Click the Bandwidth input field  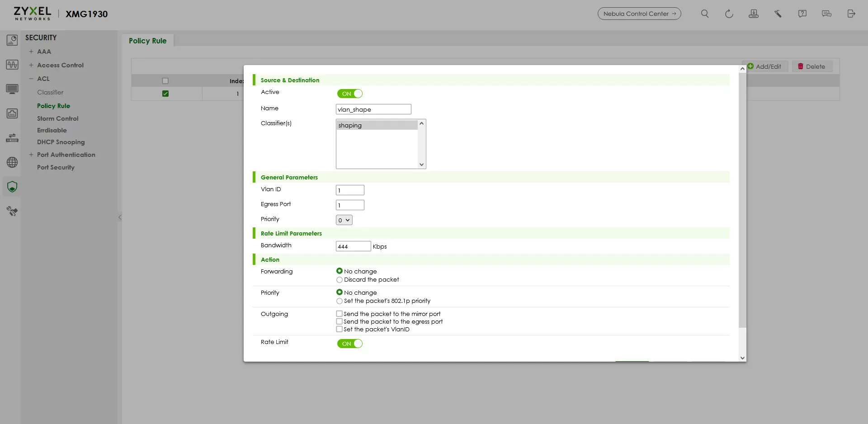pyautogui.click(x=354, y=246)
